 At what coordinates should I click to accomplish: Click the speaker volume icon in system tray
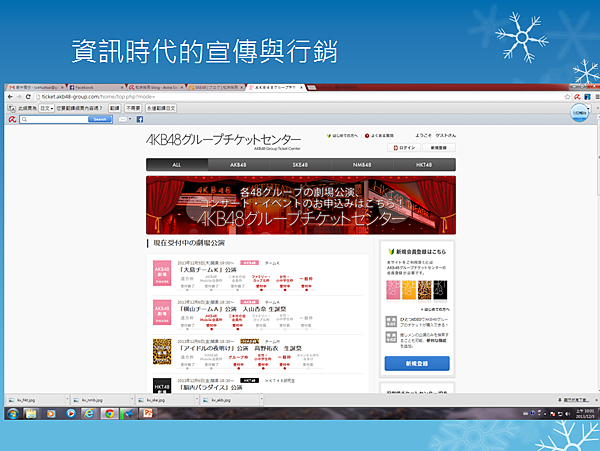click(x=567, y=414)
